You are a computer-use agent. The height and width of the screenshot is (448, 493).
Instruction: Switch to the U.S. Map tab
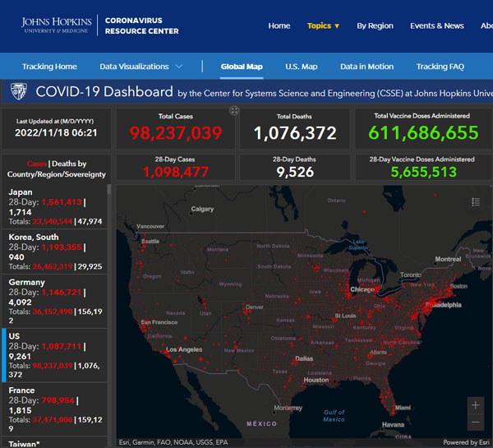point(302,67)
